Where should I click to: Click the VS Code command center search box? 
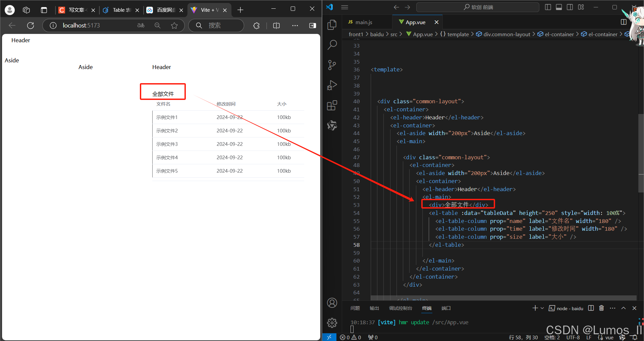coord(478,7)
